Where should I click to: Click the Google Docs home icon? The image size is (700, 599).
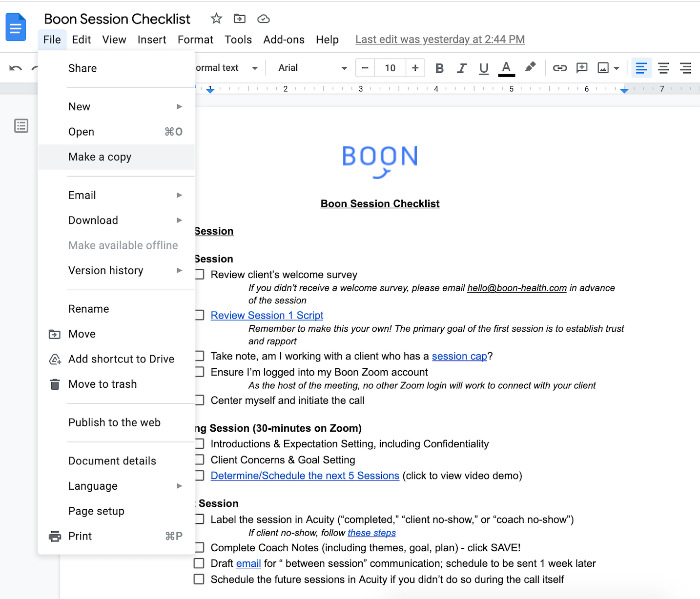[x=16, y=27]
